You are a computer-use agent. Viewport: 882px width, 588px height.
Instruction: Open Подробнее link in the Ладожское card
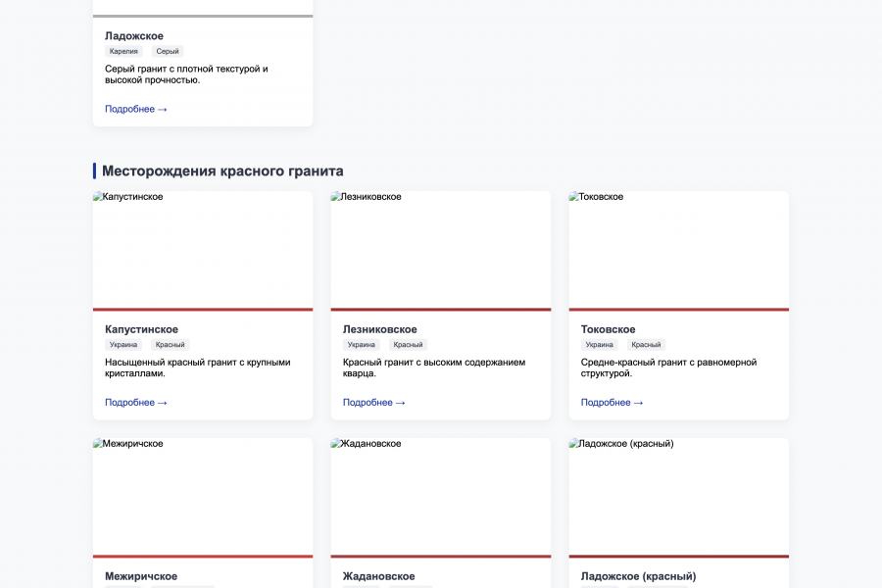coord(135,109)
